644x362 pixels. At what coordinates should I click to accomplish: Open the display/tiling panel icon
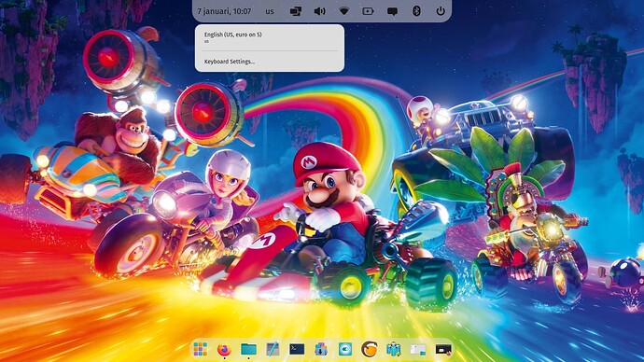[296, 11]
